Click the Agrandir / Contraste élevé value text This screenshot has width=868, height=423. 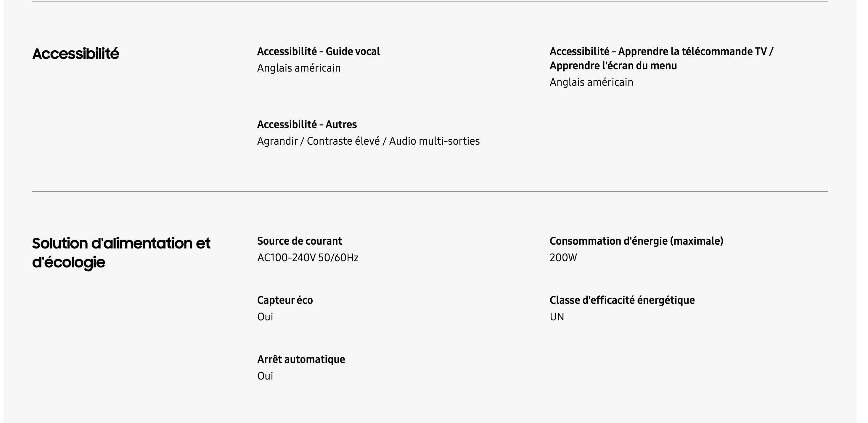(368, 141)
